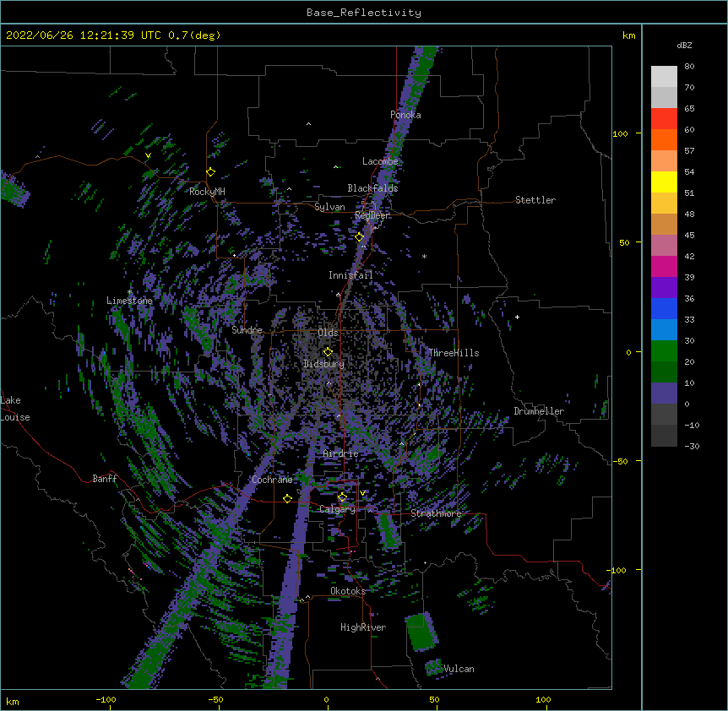The image size is (728, 711).
Task: Click the Sylvan label
Action: [329, 207]
